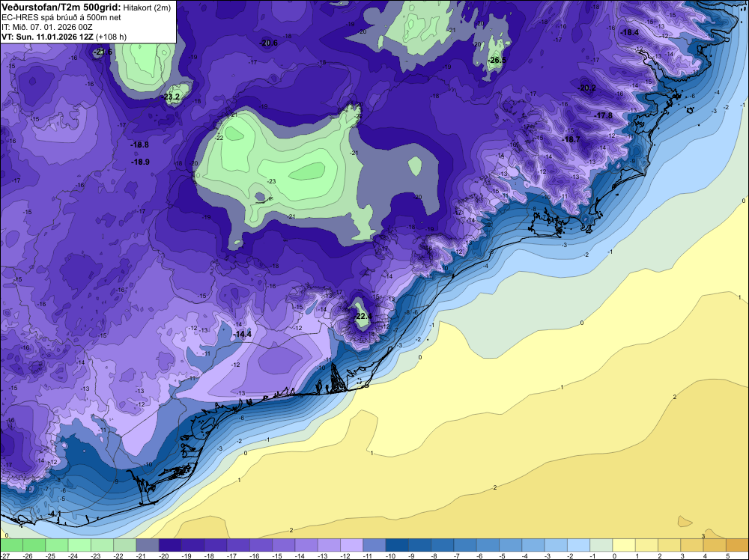Click the -5 label in the color legend
Screen dimensions: 749x560
coord(503,556)
